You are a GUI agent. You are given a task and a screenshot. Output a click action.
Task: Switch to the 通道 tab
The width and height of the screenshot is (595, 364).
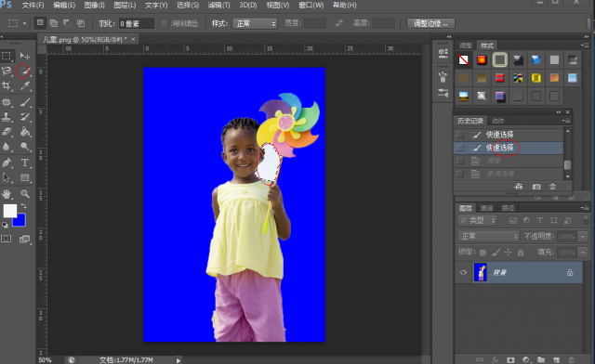coord(486,208)
